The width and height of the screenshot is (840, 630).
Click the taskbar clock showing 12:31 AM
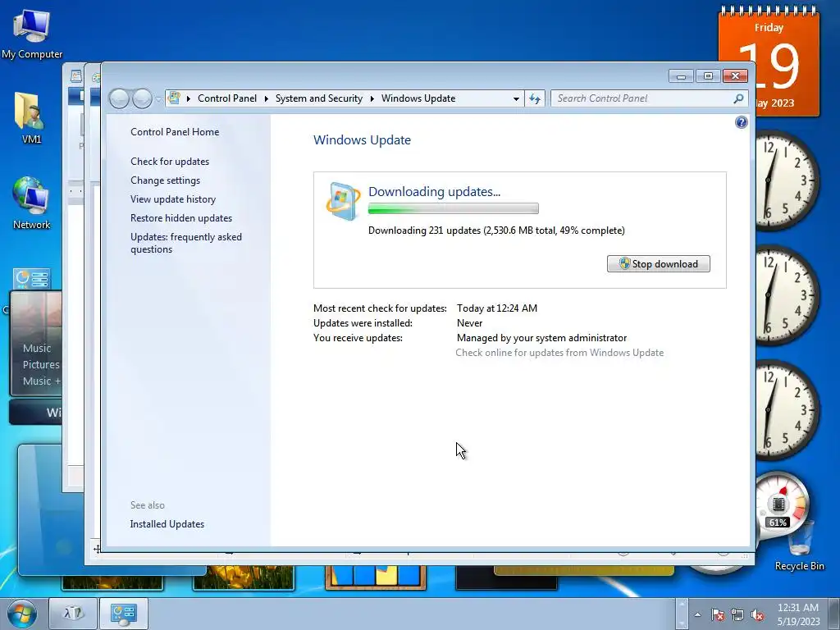tap(798, 614)
